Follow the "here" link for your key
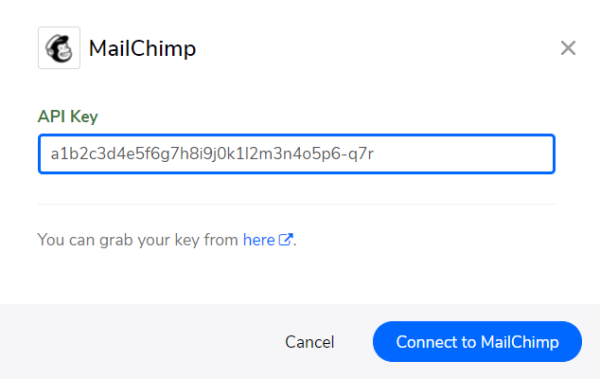 [x=259, y=240]
